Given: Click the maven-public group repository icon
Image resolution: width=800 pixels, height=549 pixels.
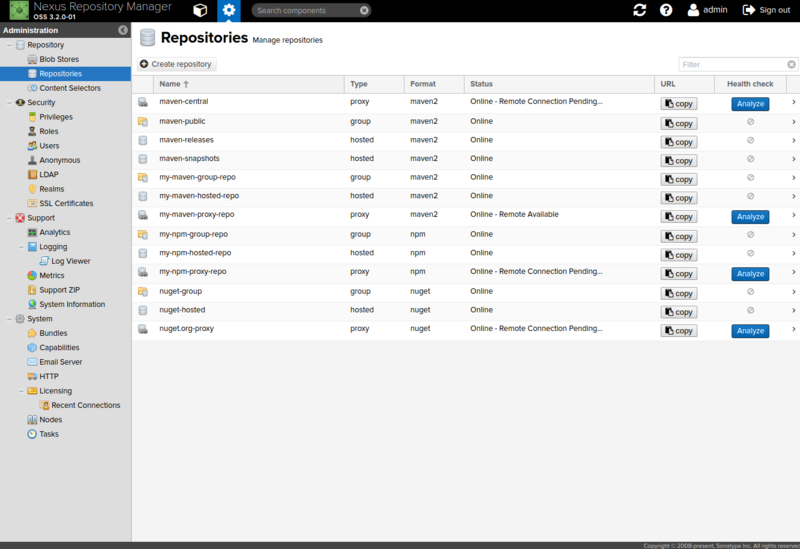Looking at the screenshot, I should [143, 122].
